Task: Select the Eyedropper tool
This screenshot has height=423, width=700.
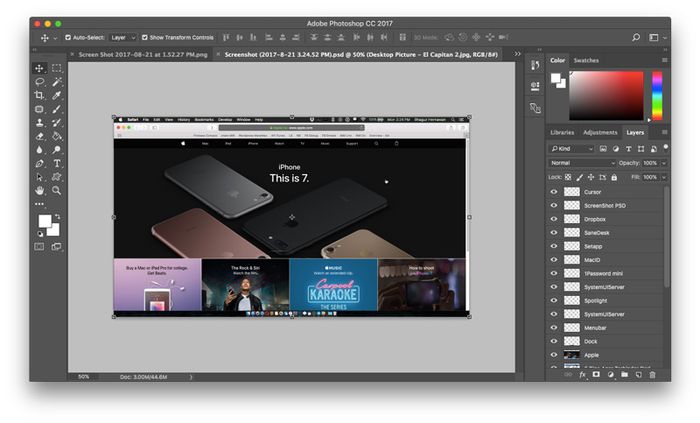Action: 56,95
